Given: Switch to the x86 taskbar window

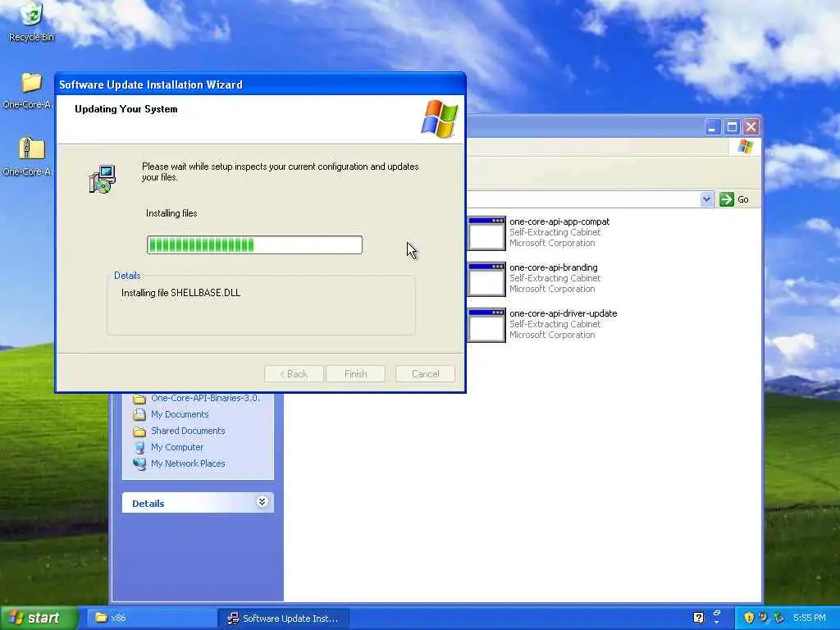Looking at the screenshot, I should point(152,618).
